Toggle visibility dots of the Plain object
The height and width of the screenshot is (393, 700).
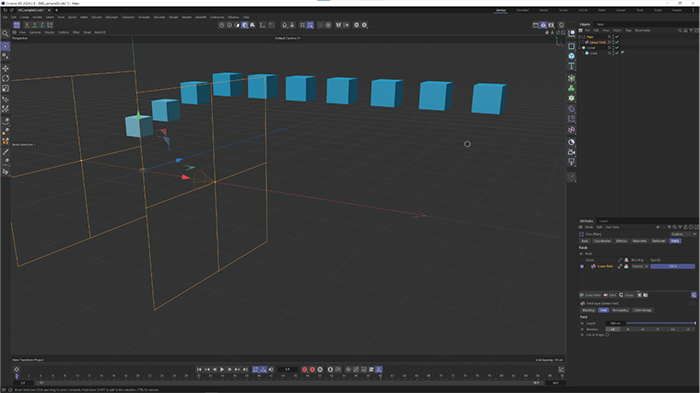[x=613, y=37]
